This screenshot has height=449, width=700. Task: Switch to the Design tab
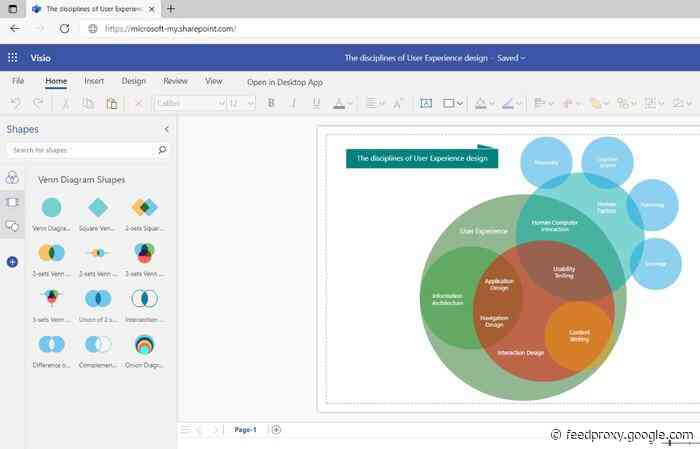click(133, 81)
